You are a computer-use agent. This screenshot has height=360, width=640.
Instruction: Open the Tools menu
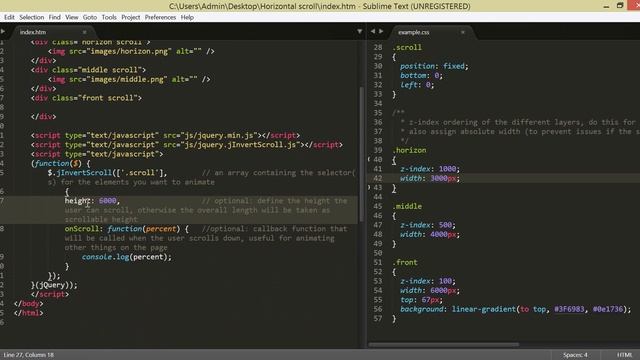109,17
